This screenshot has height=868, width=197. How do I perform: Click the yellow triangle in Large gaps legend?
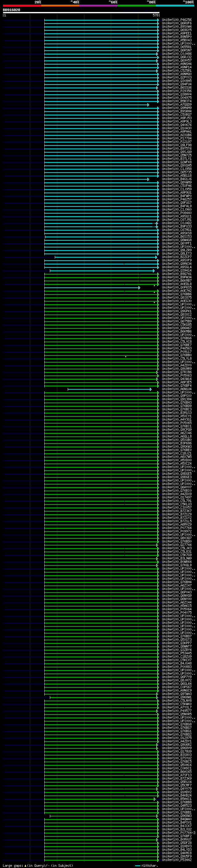click(25, 866)
